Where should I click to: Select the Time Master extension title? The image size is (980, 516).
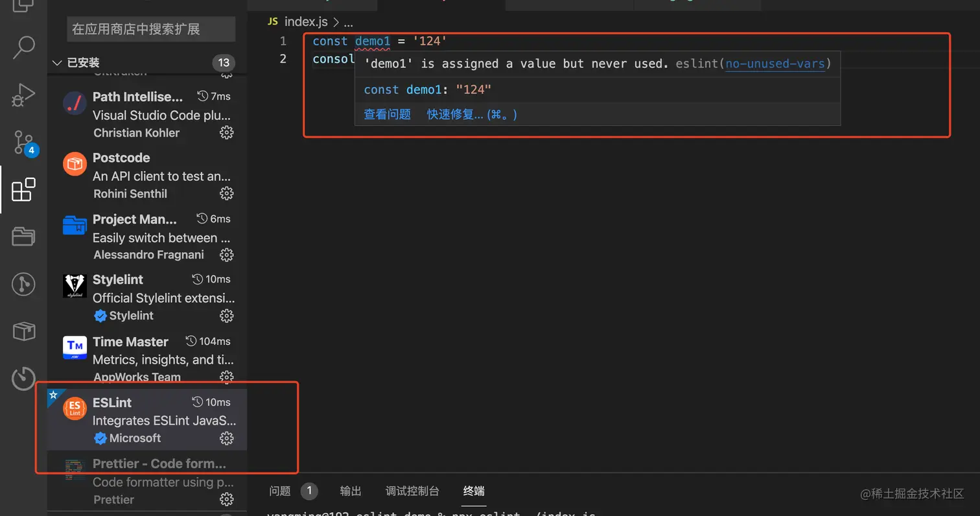[x=130, y=342]
